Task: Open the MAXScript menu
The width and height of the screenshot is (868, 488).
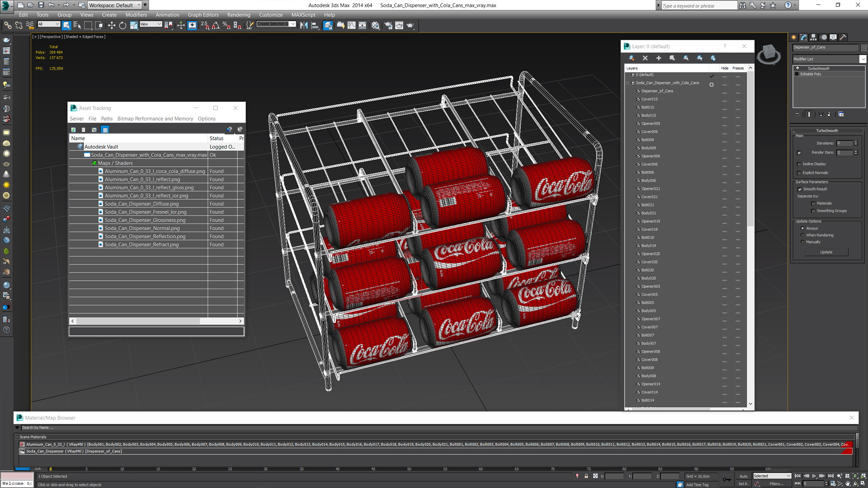Action: point(303,14)
